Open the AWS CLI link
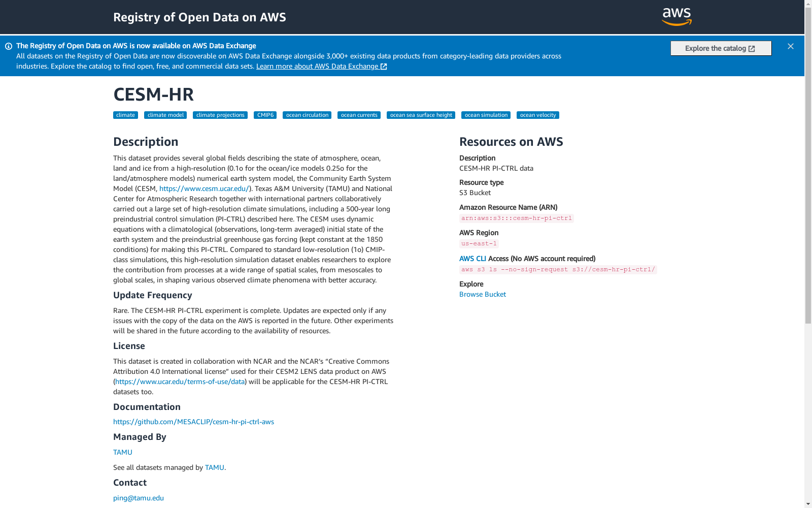The width and height of the screenshot is (812, 508). click(x=472, y=259)
